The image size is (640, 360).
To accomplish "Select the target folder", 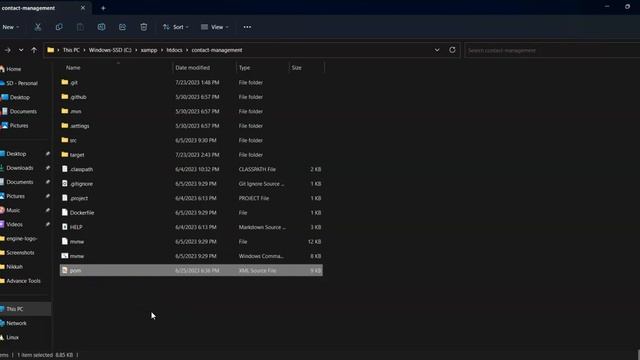I will [191, 155].
